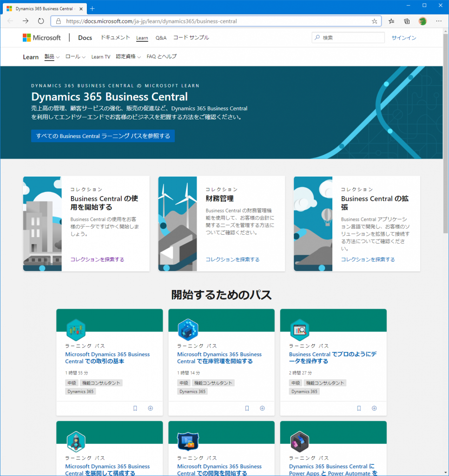This screenshot has height=476, width=449.
Task: Open browser settings ellipsis menu
Action: pyautogui.click(x=438, y=21)
